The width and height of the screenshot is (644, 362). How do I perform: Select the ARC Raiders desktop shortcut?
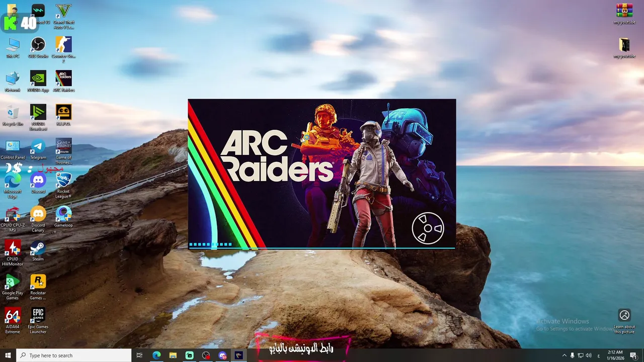pyautogui.click(x=63, y=82)
